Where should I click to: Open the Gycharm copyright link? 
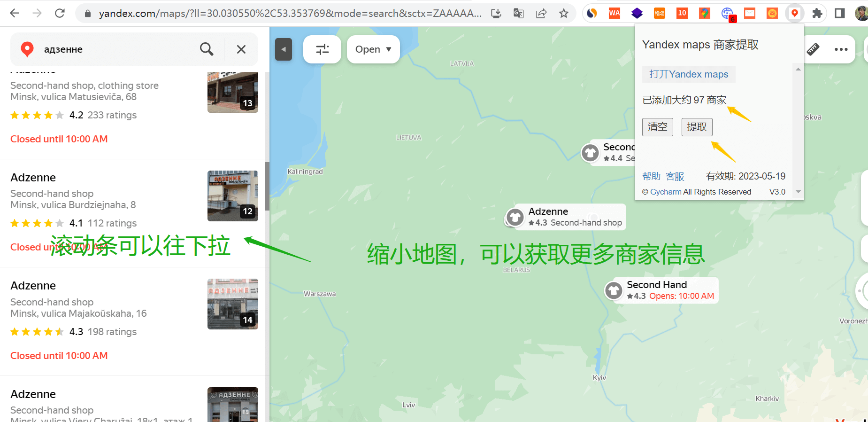click(666, 192)
